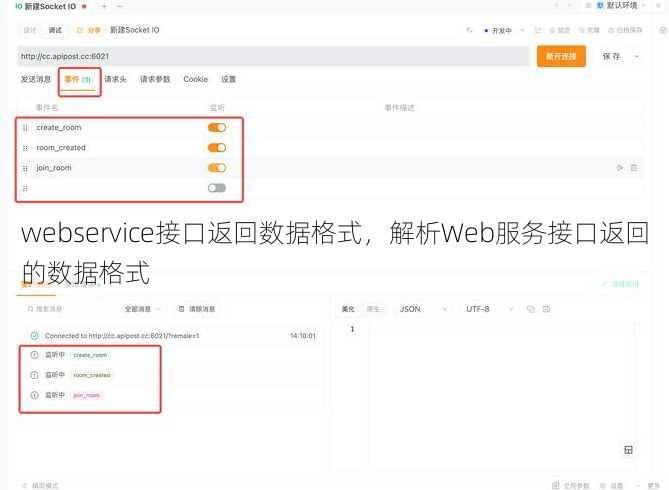Image resolution: width=669 pixels, height=490 pixels.
Task: Click the info icon beside the room_created listening entry
Action: click(x=35, y=375)
